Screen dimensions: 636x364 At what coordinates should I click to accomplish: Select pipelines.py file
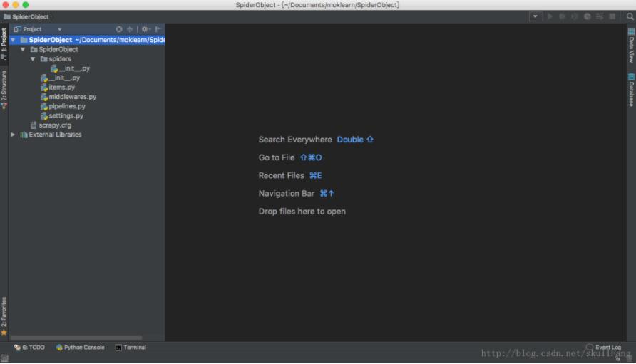coord(63,106)
